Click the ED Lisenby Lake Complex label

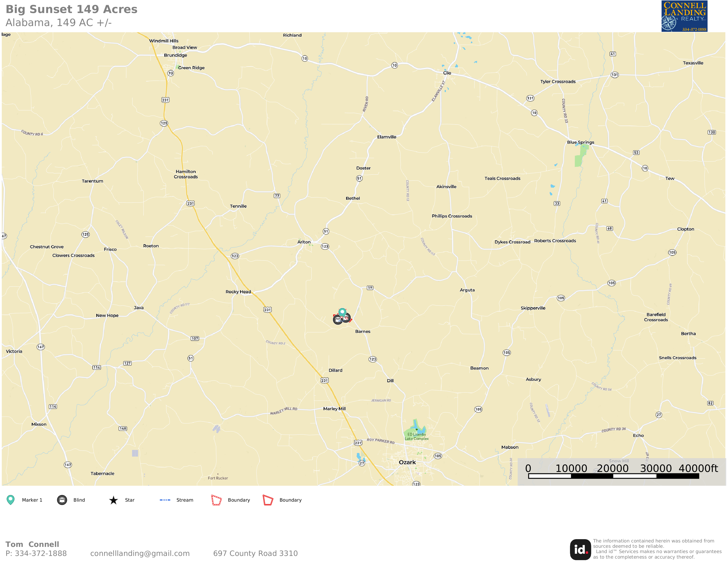(417, 436)
